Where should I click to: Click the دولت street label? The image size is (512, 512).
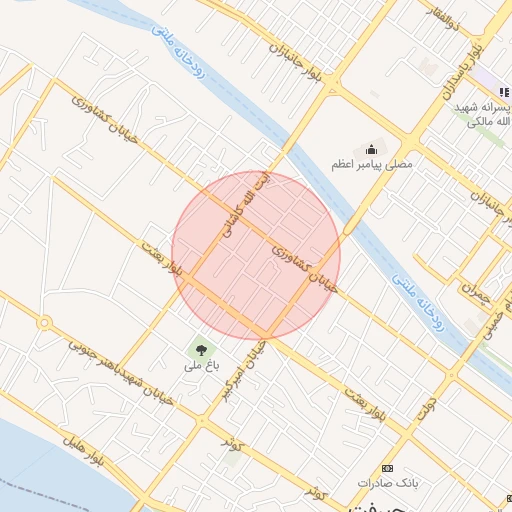(427, 408)
